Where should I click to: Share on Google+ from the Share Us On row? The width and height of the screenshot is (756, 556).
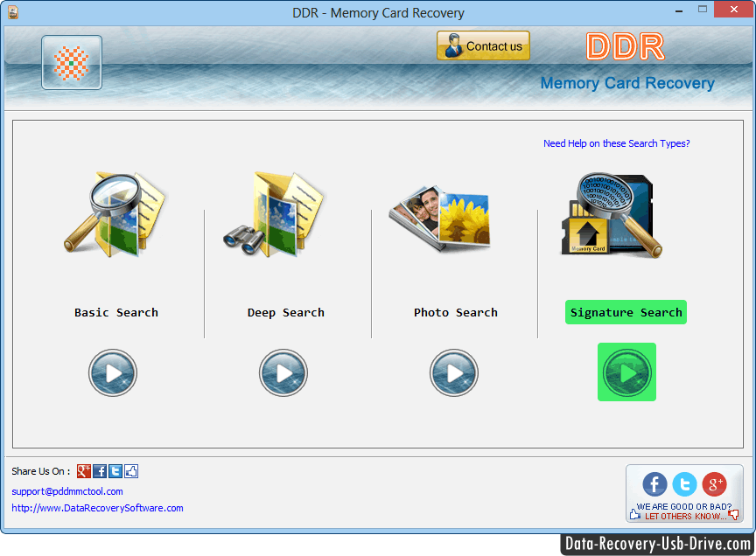coord(83,470)
